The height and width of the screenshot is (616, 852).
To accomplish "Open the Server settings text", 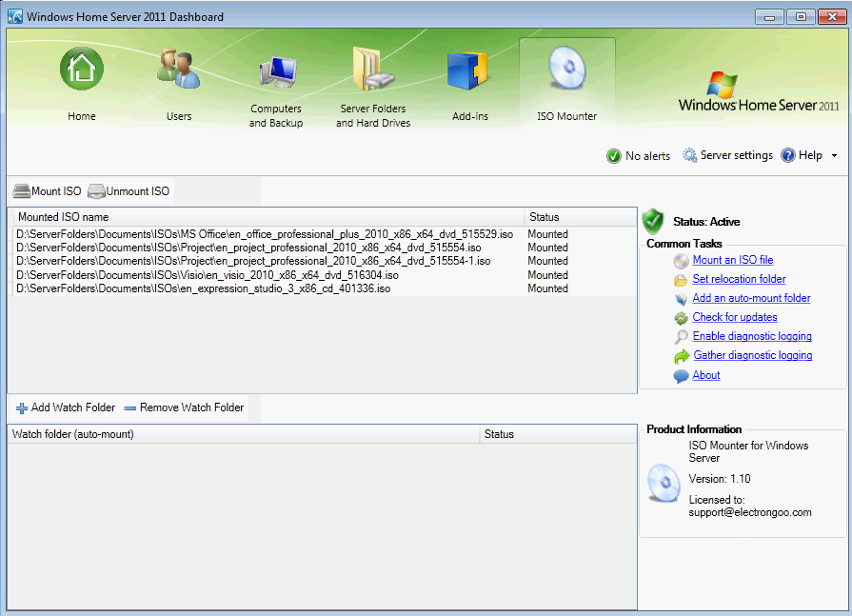I will tap(736, 155).
